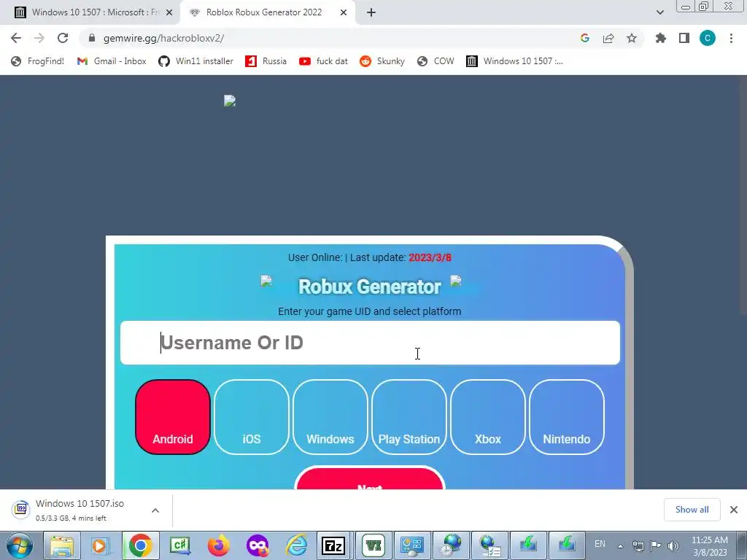Open the Extensions puzzle icon

[661, 38]
